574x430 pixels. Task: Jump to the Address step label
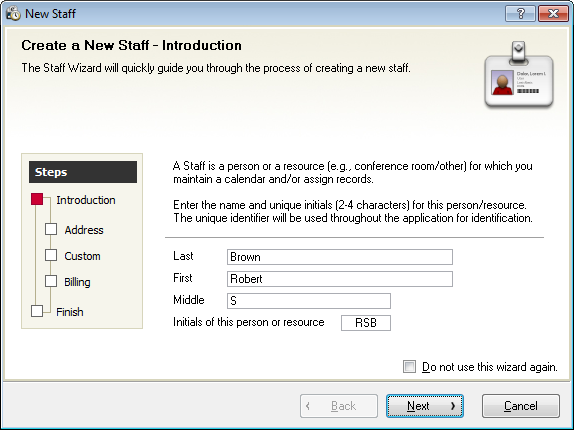(84, 230)
